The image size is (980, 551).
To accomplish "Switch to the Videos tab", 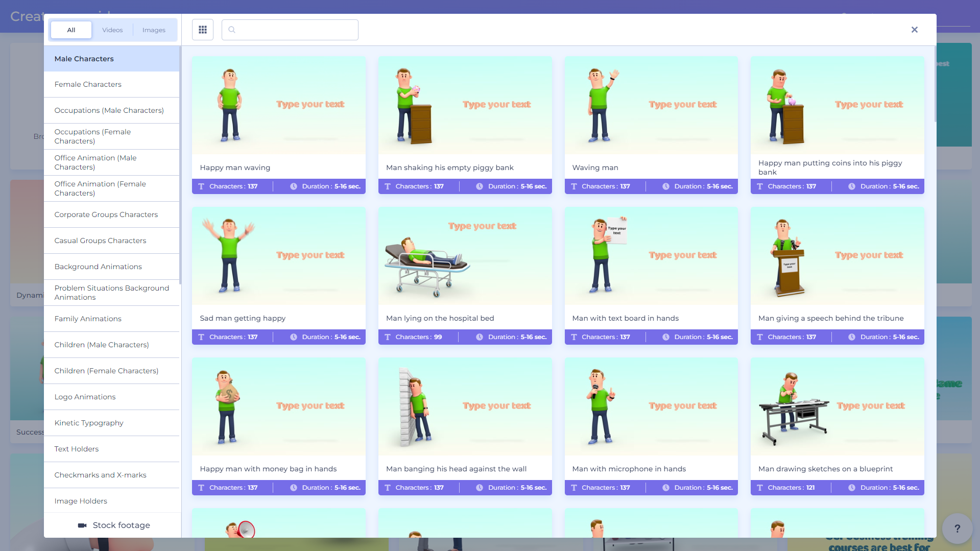I will 112,30.
